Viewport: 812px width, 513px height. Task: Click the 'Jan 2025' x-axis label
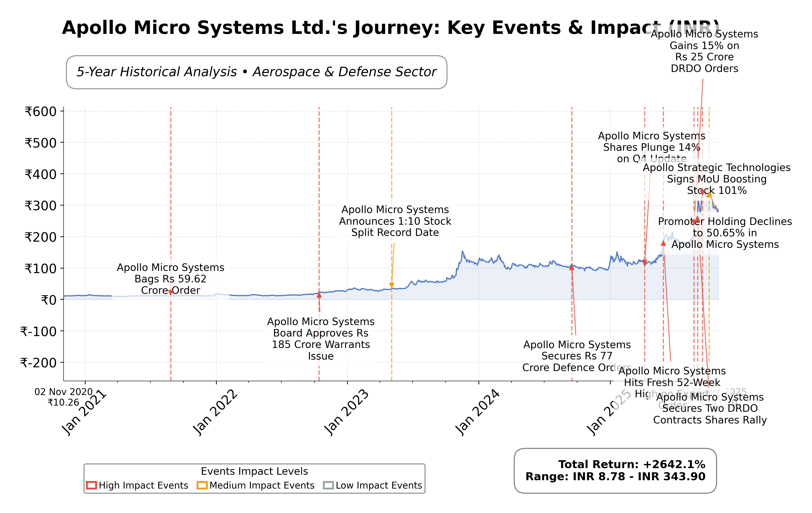(609, 412)
